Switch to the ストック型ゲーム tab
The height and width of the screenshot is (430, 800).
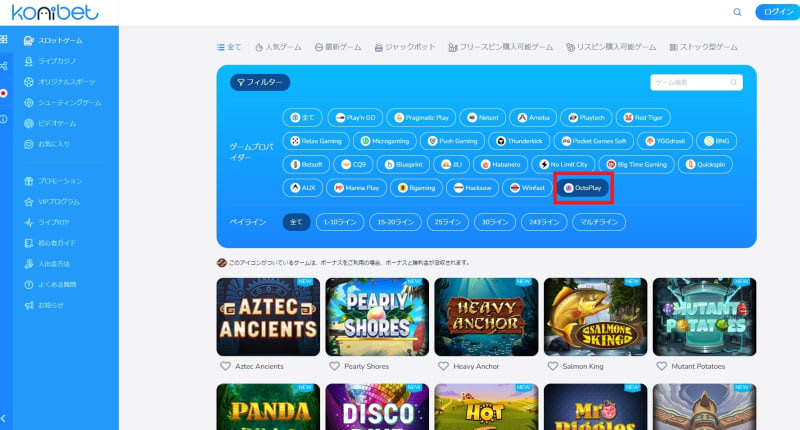pyautogui.click(x=704, y=47)
